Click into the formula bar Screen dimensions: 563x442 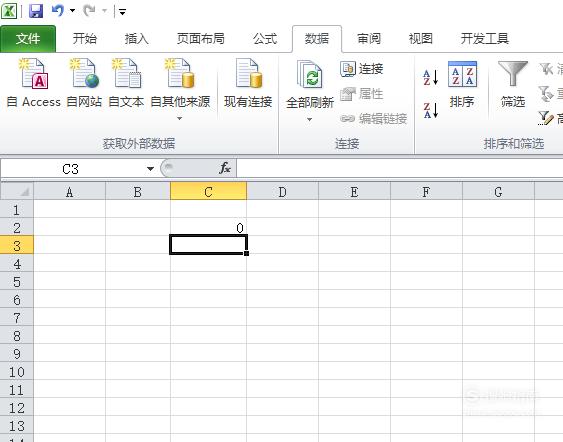(399, 168)
